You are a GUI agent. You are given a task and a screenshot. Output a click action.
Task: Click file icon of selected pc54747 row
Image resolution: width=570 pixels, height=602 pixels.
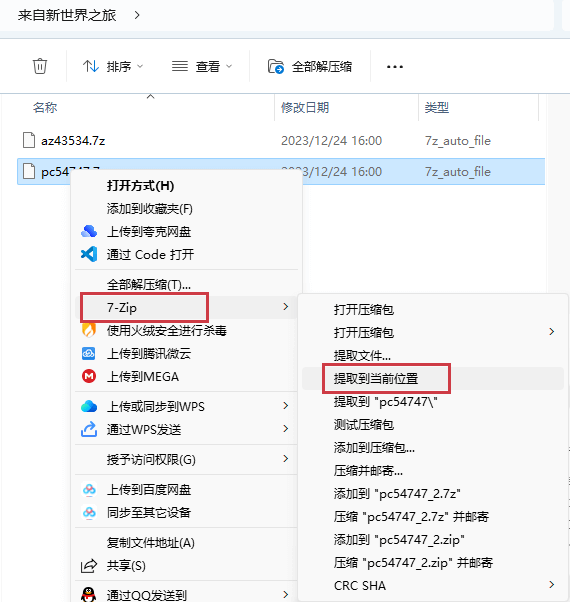[x=29, y=171]
